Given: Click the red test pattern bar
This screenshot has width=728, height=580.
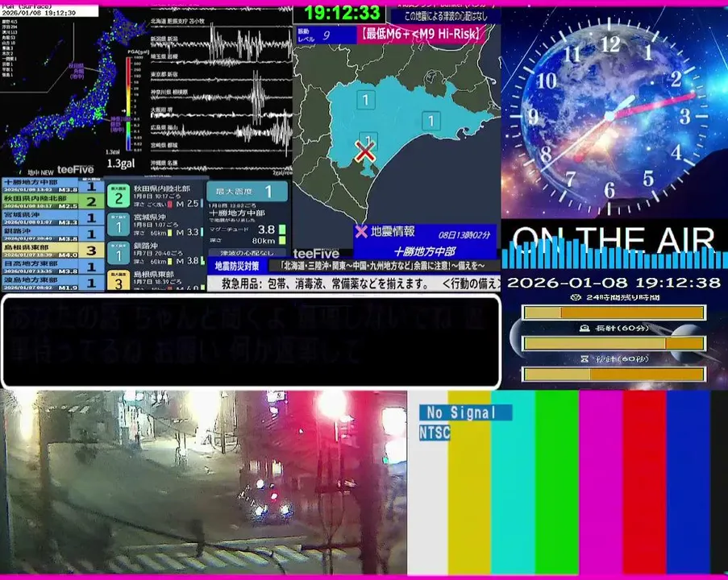Looking at the screenshot, I should [x=644, y=483].
